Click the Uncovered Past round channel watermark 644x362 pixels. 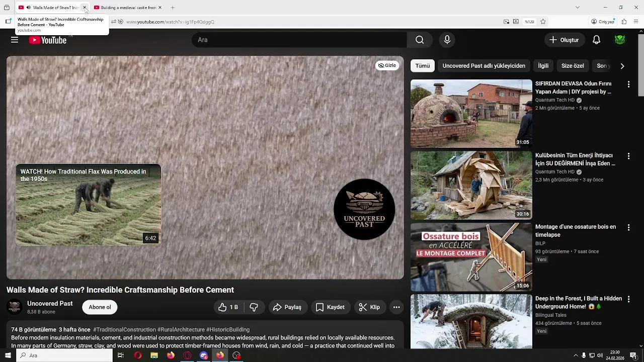[x=364, y=209]
